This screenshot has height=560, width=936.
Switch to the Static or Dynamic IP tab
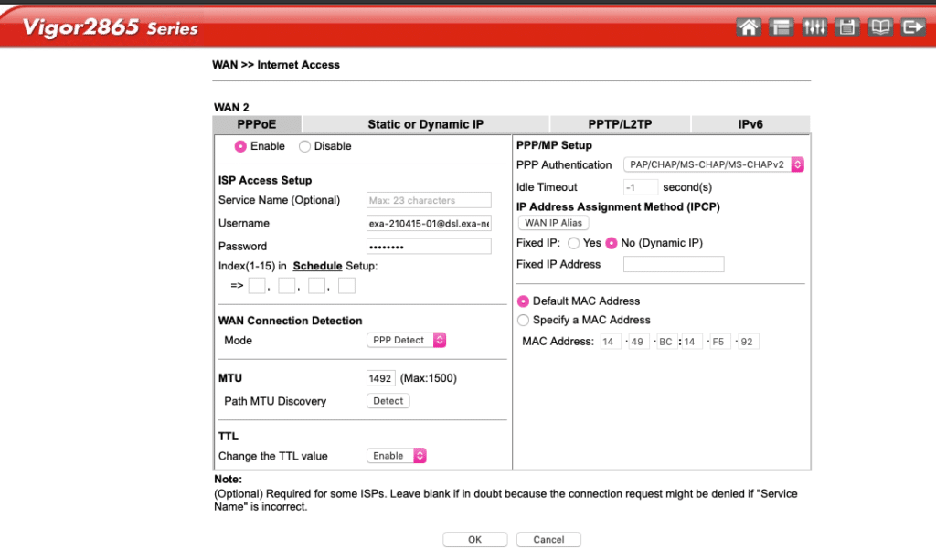(426, 124)
